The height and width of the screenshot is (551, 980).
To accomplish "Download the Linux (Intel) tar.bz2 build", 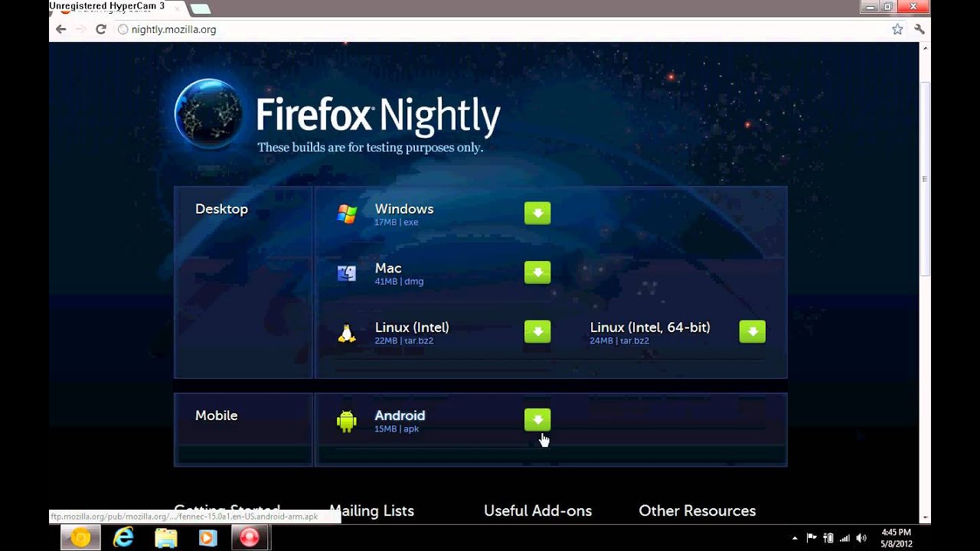I will (537, 331).
